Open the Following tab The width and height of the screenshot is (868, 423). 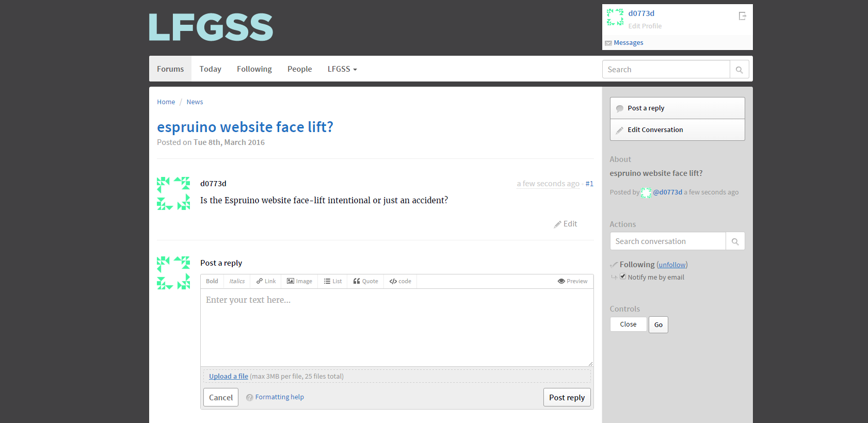click(x=254, y=69)
